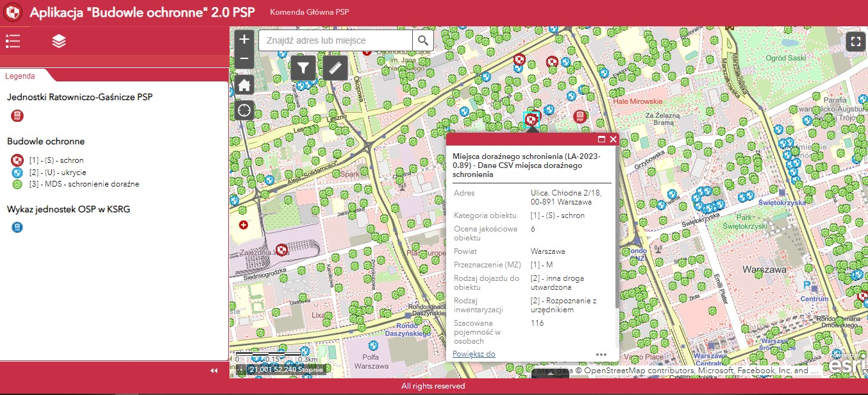Close the shelter info popup
868x395 pixels.
[x=613, y=139]
